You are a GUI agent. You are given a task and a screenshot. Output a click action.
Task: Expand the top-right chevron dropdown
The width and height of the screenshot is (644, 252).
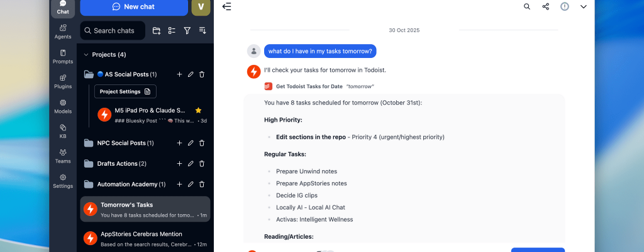click(583, 6)
